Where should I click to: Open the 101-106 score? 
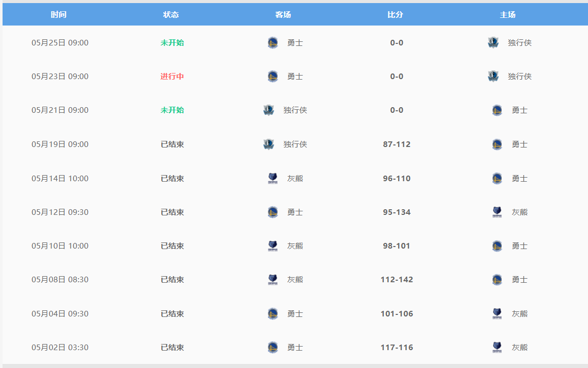point(397,314)
